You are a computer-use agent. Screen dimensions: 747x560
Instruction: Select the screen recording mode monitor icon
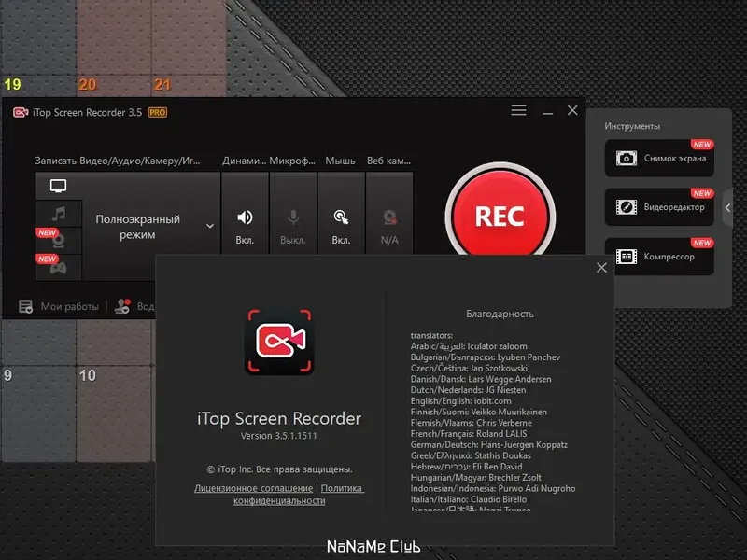coord(58,186)
